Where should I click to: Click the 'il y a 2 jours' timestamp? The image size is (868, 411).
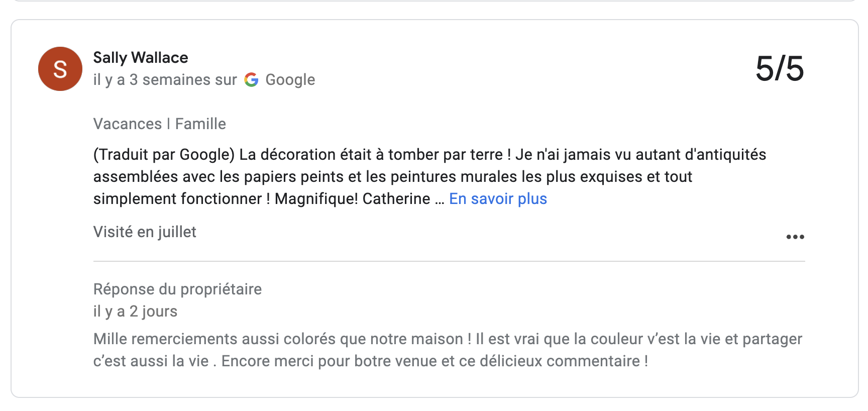pyautogui.click(x=135, y=311)
